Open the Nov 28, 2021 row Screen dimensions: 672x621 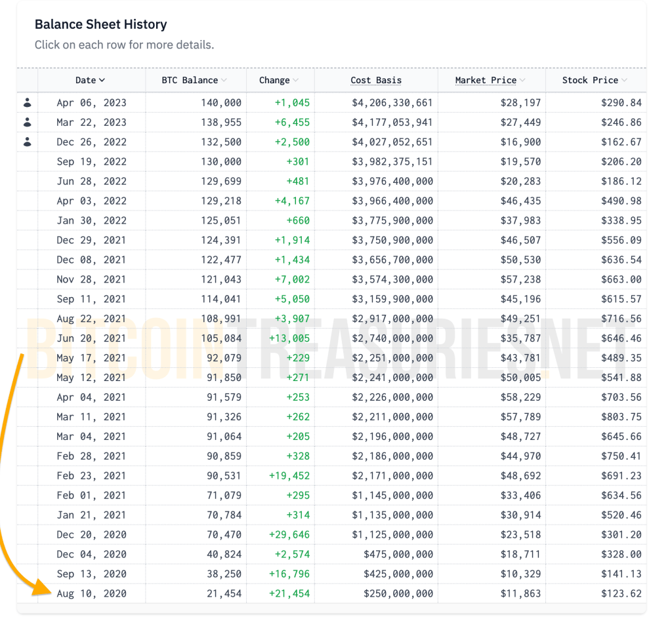coord(91,279)
